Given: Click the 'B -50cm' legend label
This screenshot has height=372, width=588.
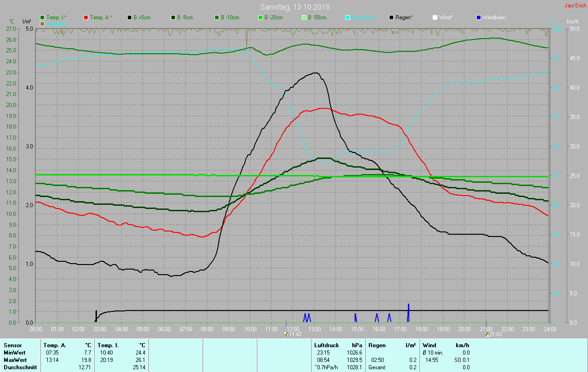Looking at the screenshot, I should [317, 17].
